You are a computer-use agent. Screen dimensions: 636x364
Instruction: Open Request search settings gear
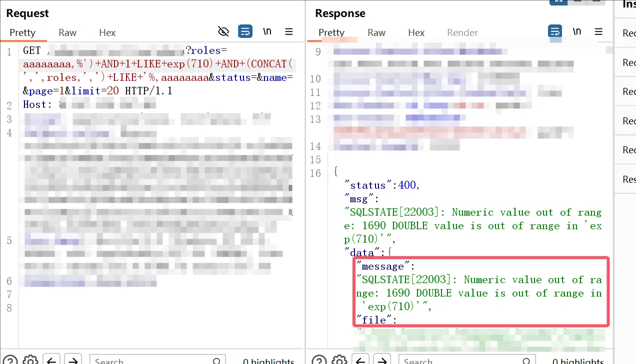coord(30,360)
